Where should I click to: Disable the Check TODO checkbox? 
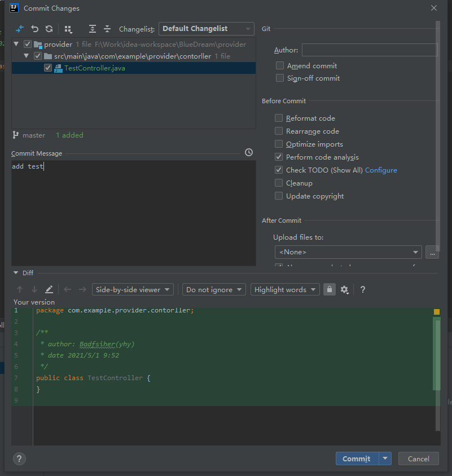pos(279,170)
